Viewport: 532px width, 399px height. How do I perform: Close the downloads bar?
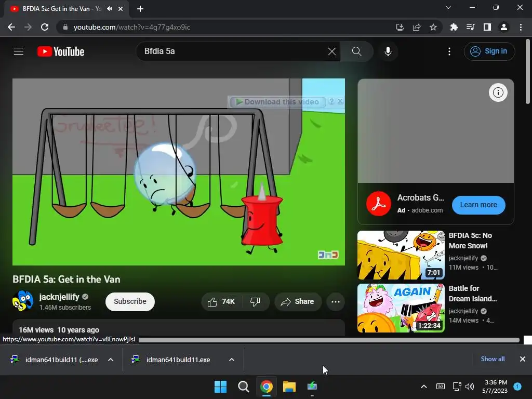(523, 359)
